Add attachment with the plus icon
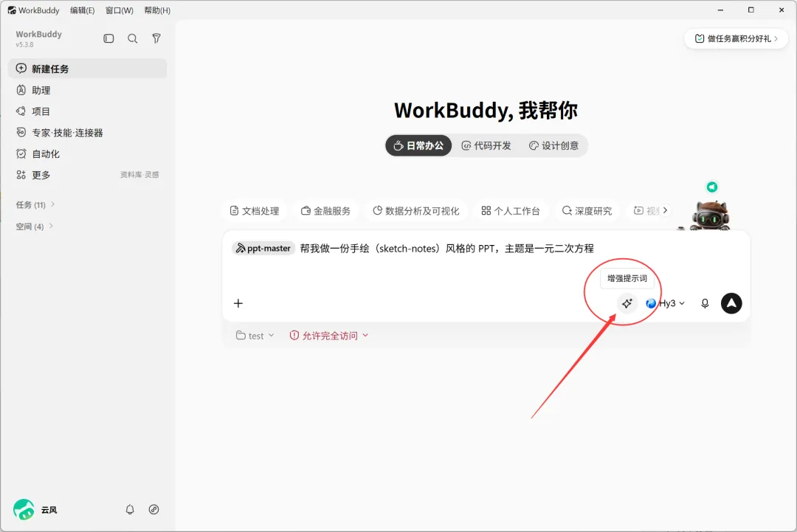 (238, 303)
